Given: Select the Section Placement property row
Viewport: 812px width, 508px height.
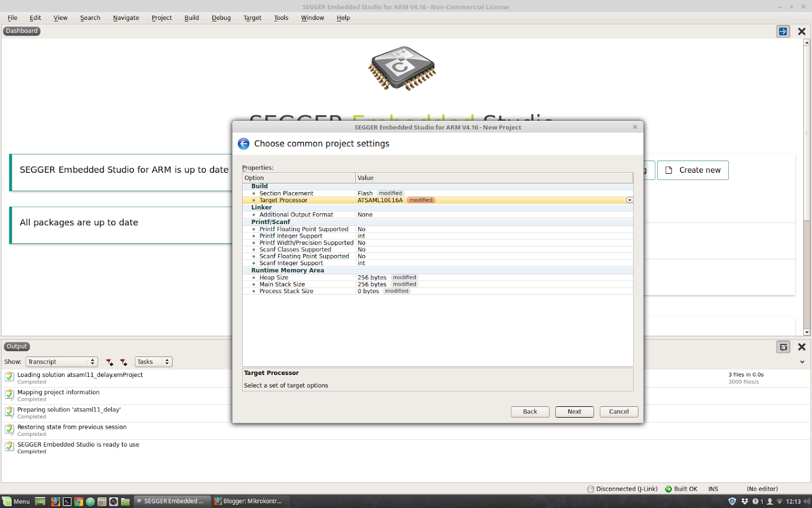Looking at the screenshot, I should click(438, 194).
